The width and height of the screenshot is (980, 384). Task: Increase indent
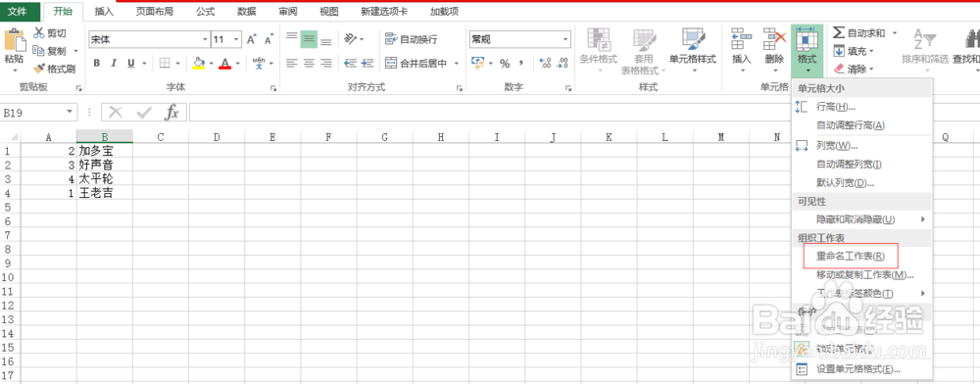click(x=368, y=63)
